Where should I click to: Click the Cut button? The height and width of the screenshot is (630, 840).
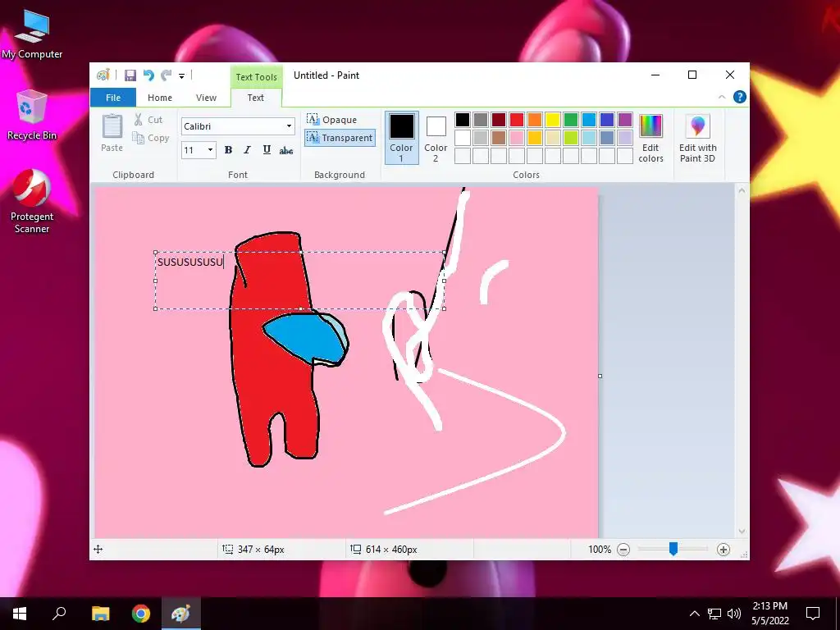tap(148, 120)
